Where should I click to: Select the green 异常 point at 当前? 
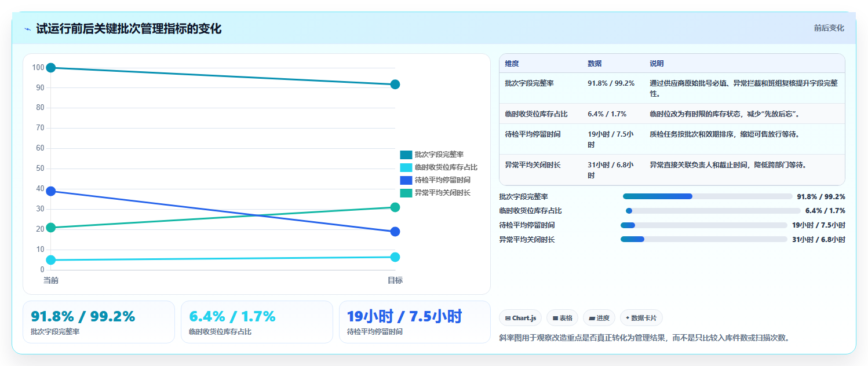click(51, 228)
